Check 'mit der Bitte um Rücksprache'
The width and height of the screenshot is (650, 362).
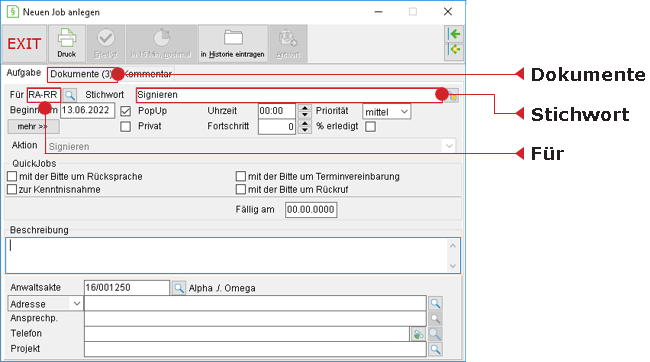(x=12, y=176)
